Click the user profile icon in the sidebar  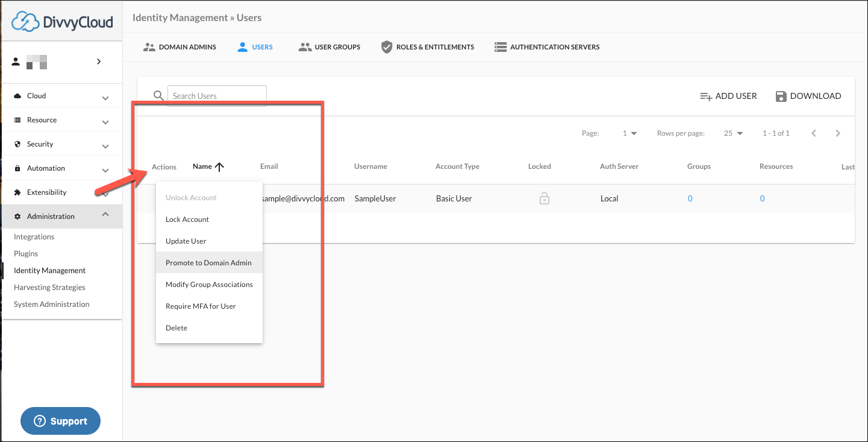[x=16, y=62]
